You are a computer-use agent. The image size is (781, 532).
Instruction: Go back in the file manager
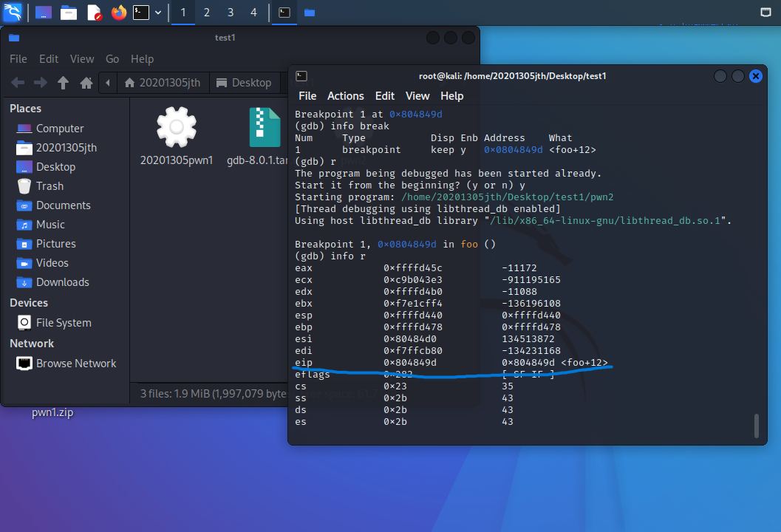[18, 83]
